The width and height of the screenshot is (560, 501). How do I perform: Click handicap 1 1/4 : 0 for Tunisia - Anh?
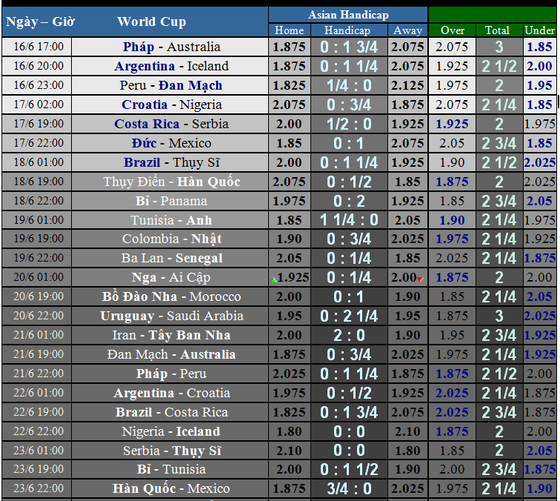(349, 220)
